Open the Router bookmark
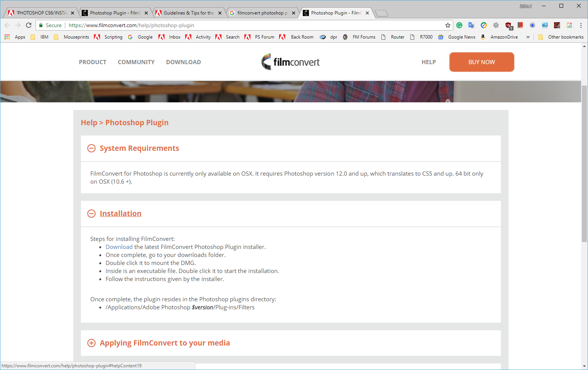The width and height of the screenshot is (588, 370). click(x=393, y=37)
